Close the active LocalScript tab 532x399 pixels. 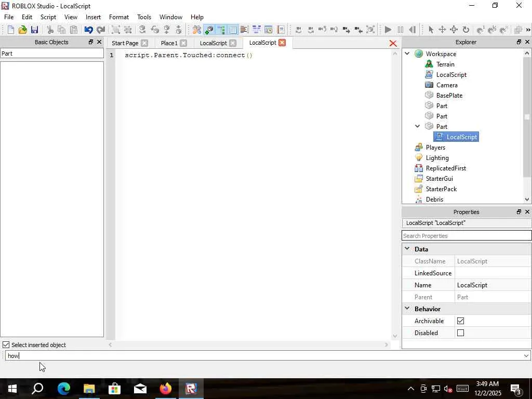pyautogui.click(x=282, y=43)
